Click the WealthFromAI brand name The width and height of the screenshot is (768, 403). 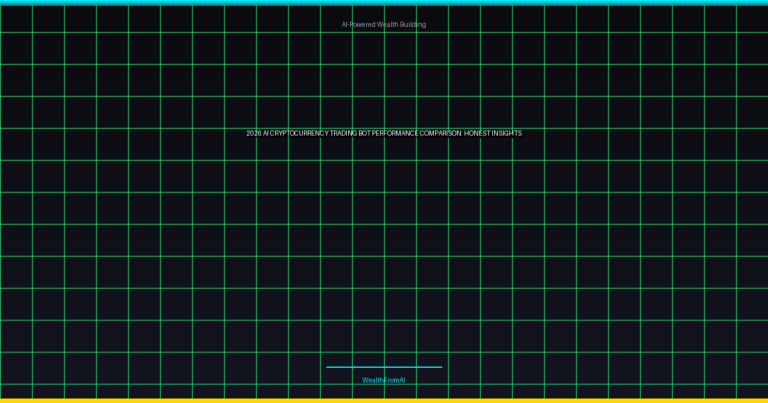(383, 380)
